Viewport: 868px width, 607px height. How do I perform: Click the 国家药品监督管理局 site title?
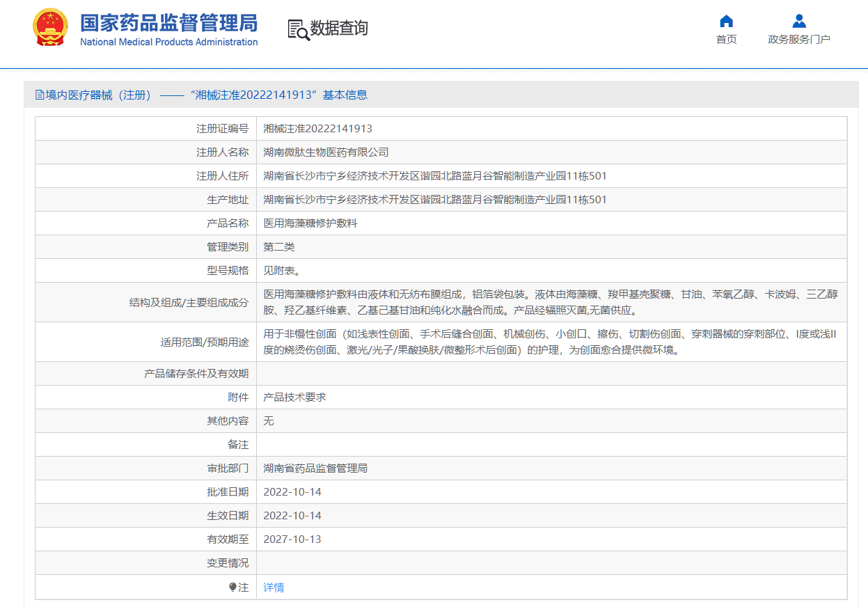(x=168, y=22)
